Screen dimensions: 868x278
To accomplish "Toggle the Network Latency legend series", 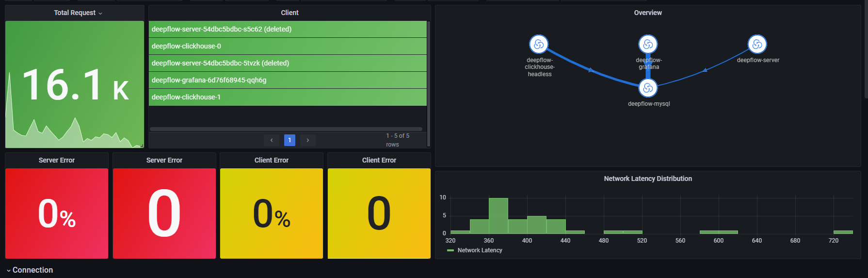I will pyautogui.click(x=475, y=250).
